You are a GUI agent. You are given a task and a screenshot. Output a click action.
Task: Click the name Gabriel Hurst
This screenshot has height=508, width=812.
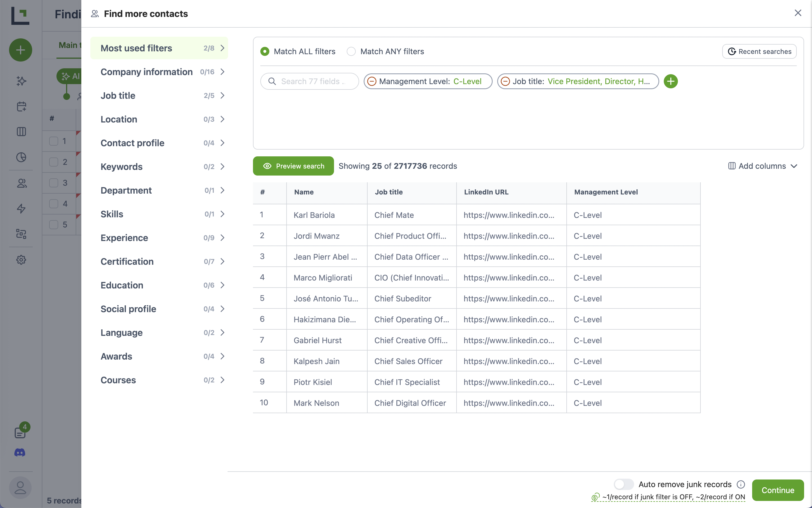[x=317, y=340]
